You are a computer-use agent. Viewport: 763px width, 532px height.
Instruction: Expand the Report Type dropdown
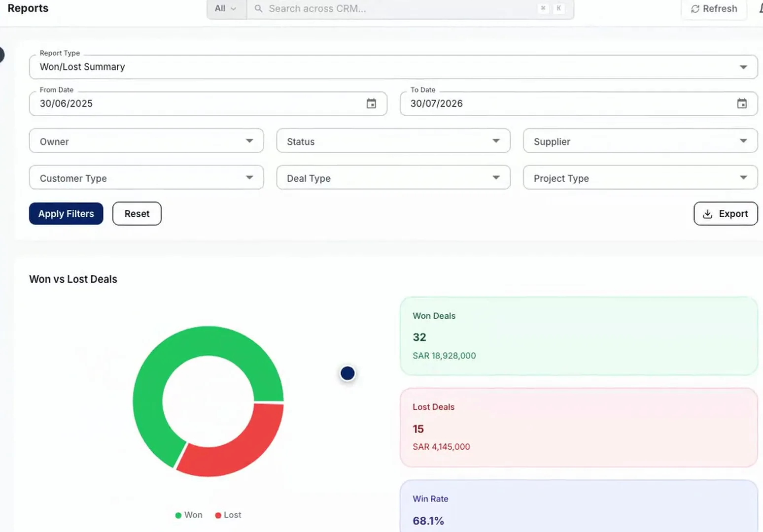(x=393, y=67)
